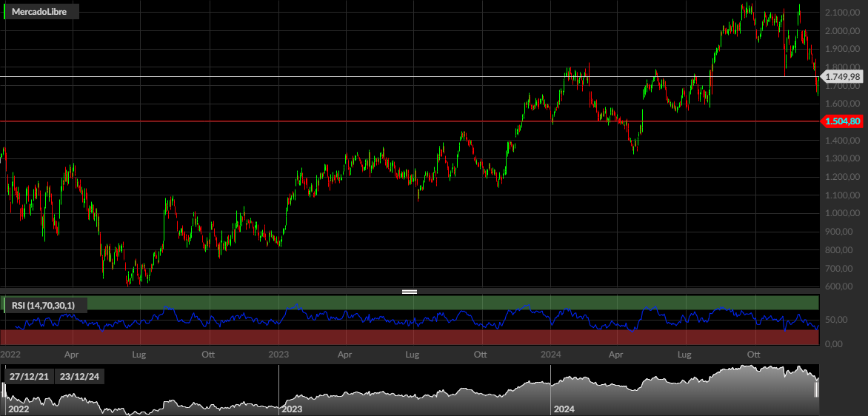This screenshot has width=868, height=416.
Task: Click the red 1.504,80 price level tag
Action: (x=842, y=121)
